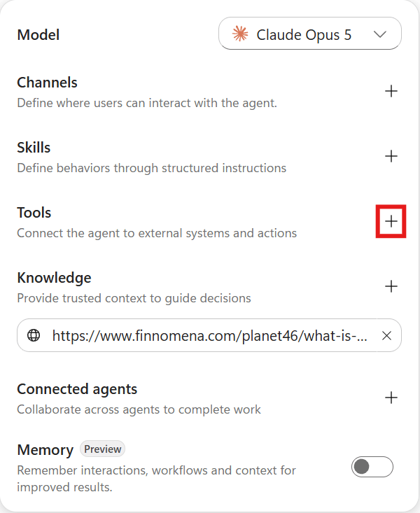Click the Claude starburst logo icon
The image size is (420, 513).
pyautogui.click(x=240, y=34)
